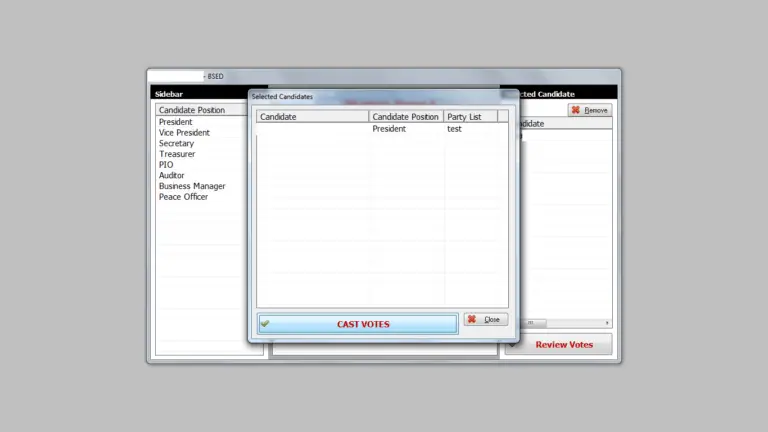This screenshot has width=768, height=432.
Task: Click the horizontal scrollbar thumb in background panel
Action: [x=533, y=323]
